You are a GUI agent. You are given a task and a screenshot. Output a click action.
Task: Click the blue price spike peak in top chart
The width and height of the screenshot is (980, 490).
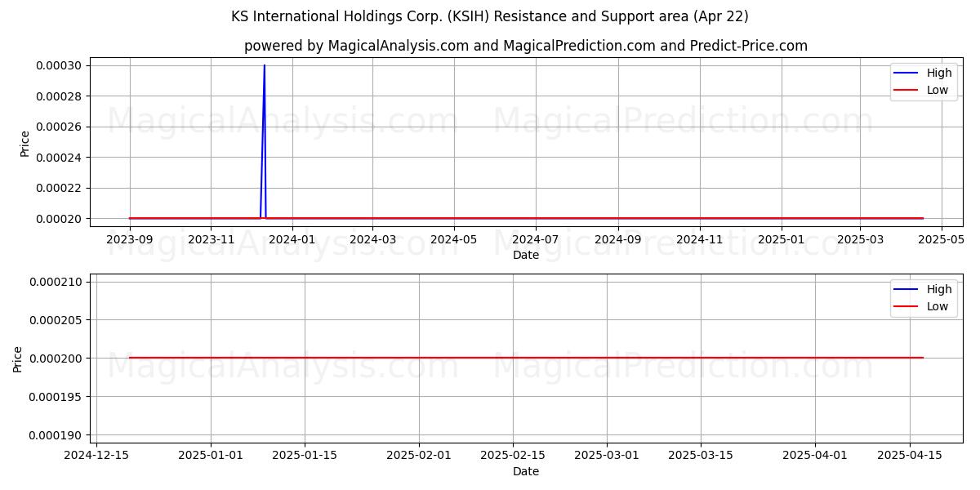tap(264, 66)
